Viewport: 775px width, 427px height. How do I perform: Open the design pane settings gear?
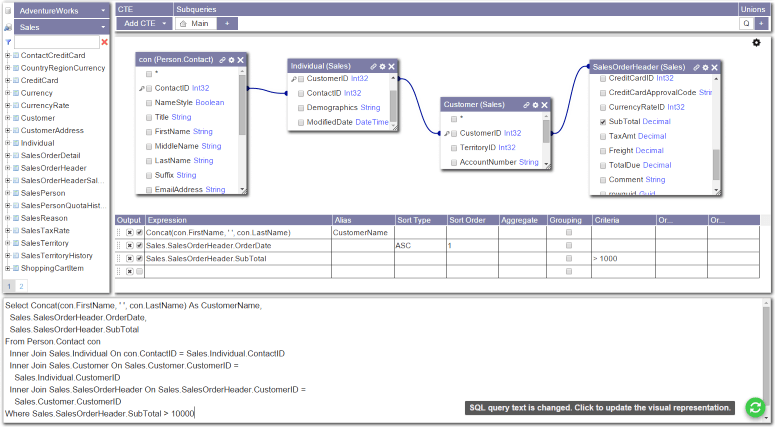756,43
